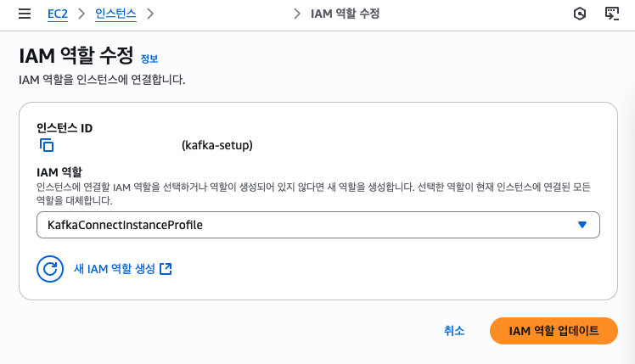
Task: Open the 정보 info link
Action: click(149, 59)
